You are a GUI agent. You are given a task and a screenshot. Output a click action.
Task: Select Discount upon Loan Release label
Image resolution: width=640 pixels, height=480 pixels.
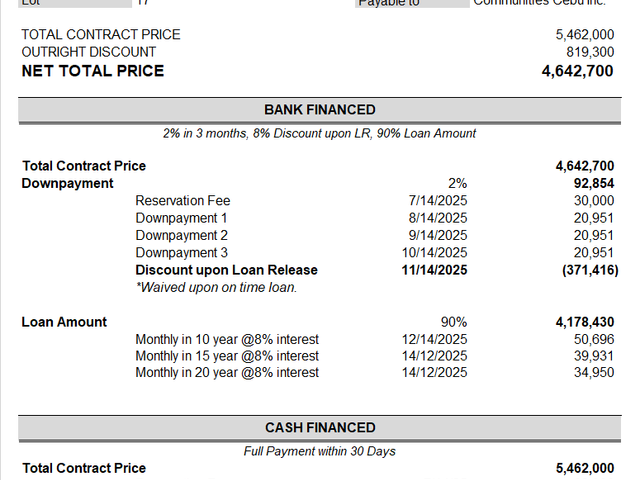pyautogui.click(x=227, y=270)
